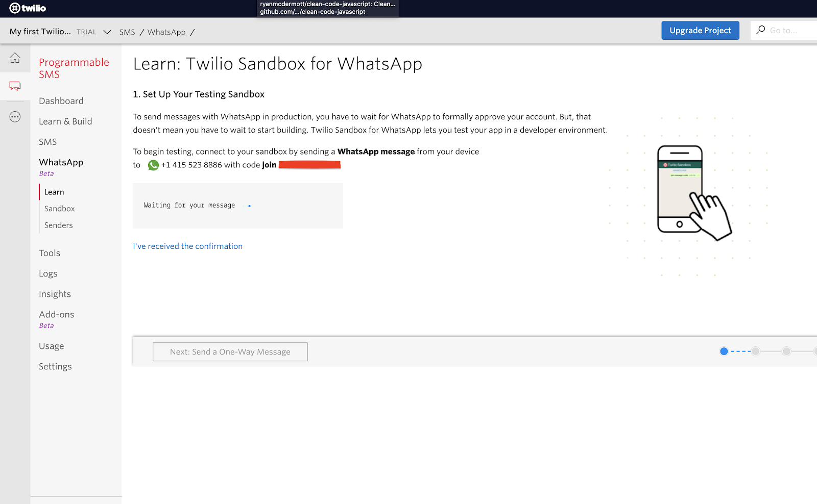Open the Senders sidebar item
This screenshot has height=504, width=817.
pos(58,225)
